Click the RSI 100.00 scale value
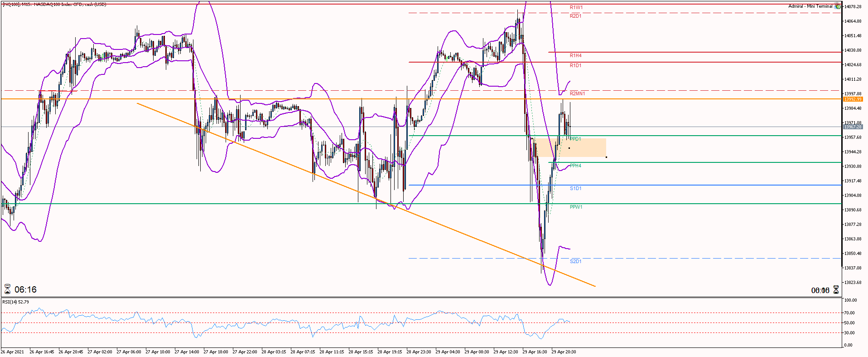The width and height of the screenshot is (868, 357). (850, 300)
